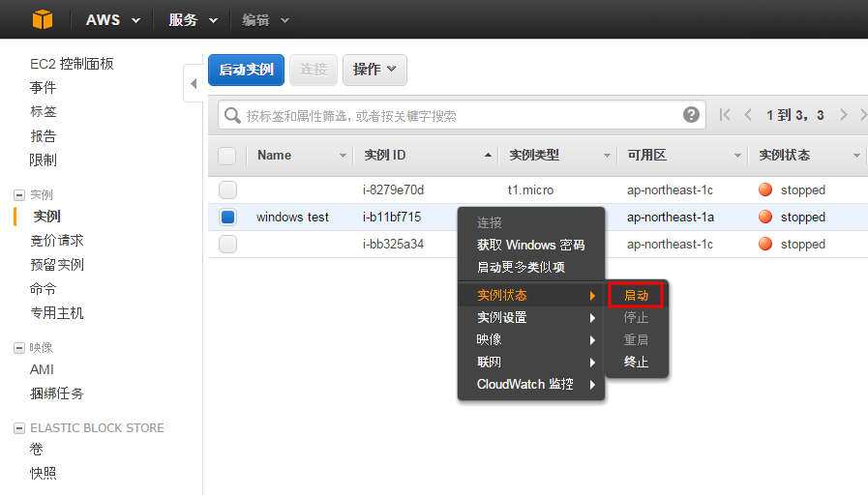
Task: Open 实例设置 submenu
Action: pos(531,317)
